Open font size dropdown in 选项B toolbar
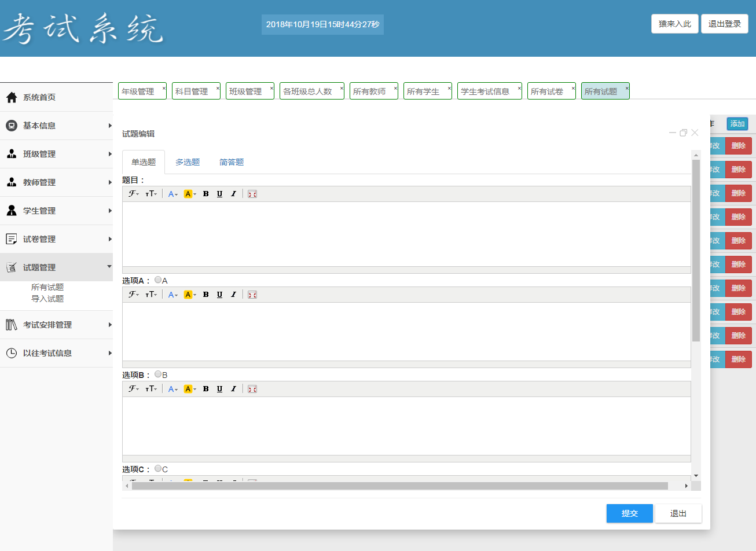Image resolution: width=756 pixels, height=551 pixels. coord(151,389)
